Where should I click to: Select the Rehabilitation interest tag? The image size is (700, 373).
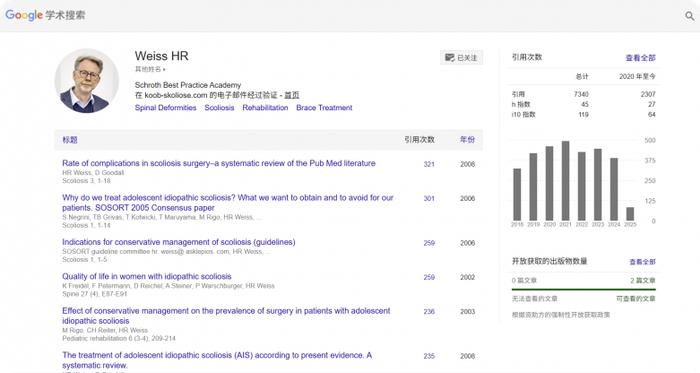(265, 108)
